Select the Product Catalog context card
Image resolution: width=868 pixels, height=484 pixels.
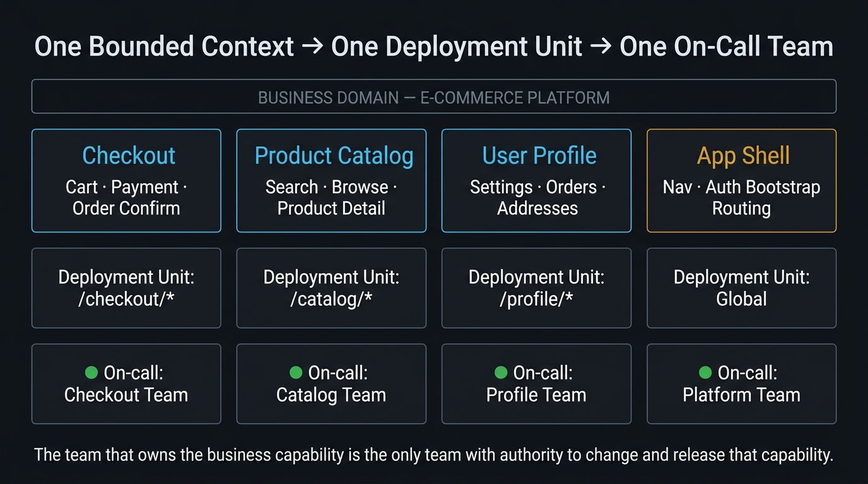(331, 181)
